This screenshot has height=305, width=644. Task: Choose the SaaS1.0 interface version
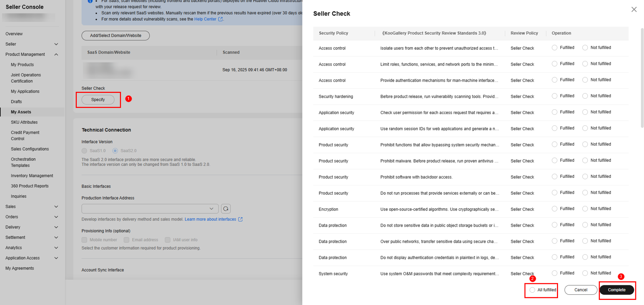click(85, 151)
